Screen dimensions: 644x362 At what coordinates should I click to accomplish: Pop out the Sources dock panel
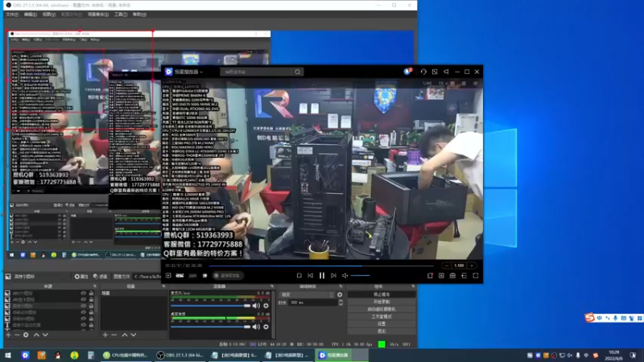[x=95, y=286]
